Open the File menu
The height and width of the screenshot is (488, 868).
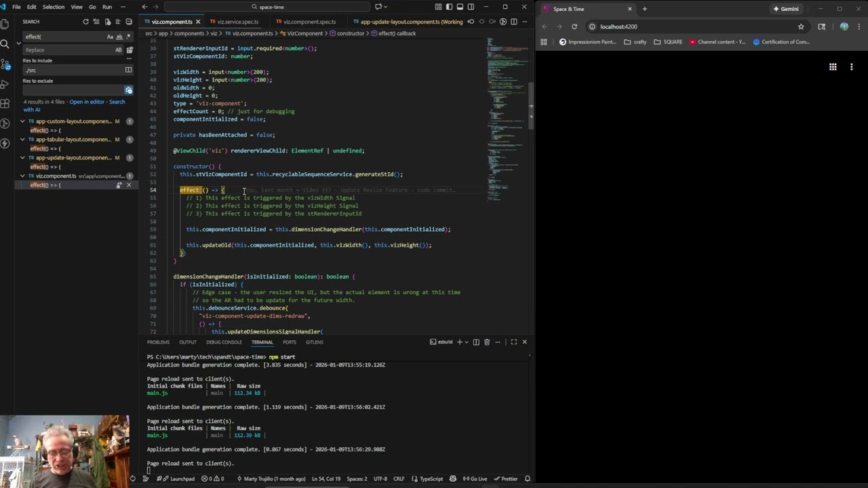[16, 7]
